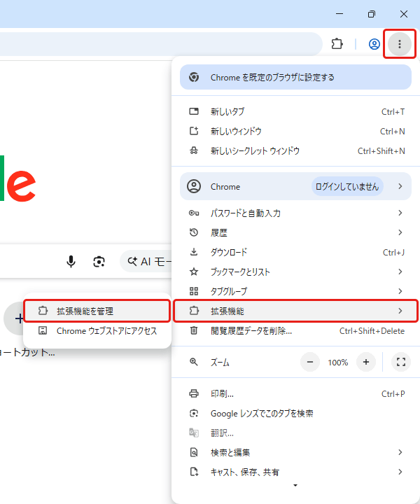Select the 印刷... menu item text
Image resolution: width=420 pixels, height=504 pixels.
(222, 393)
